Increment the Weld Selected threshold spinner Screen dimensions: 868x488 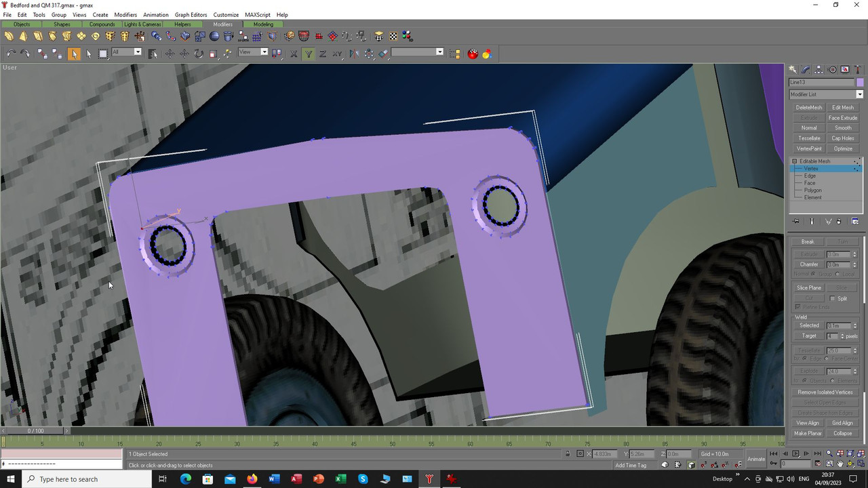coord(854,324)
